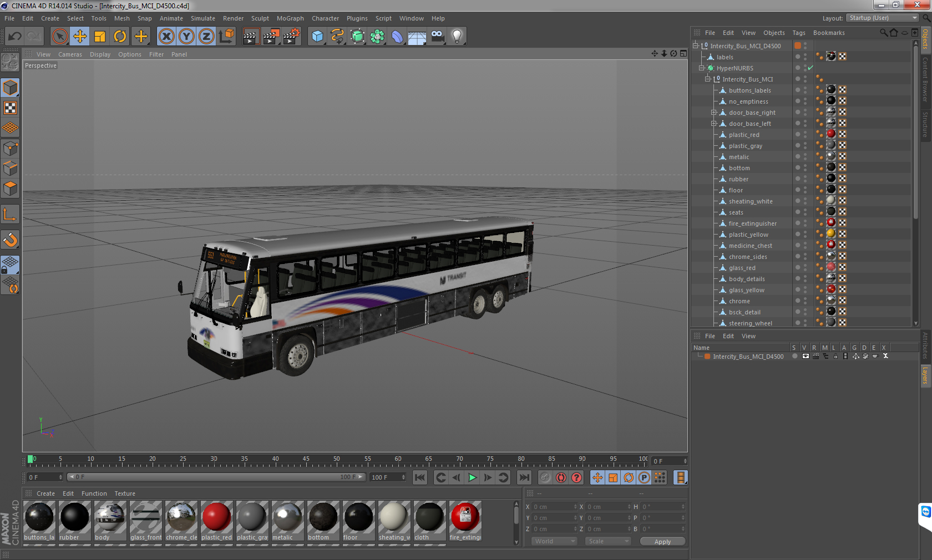Toggle the viewport maximize icon
The image size is (932, 560).
coord(683,54)
